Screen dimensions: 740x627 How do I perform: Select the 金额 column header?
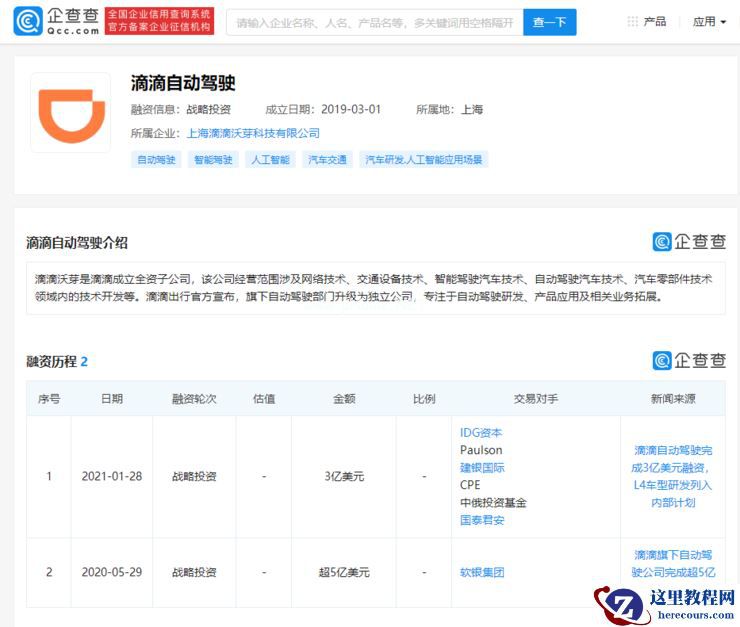click(344, 399)
